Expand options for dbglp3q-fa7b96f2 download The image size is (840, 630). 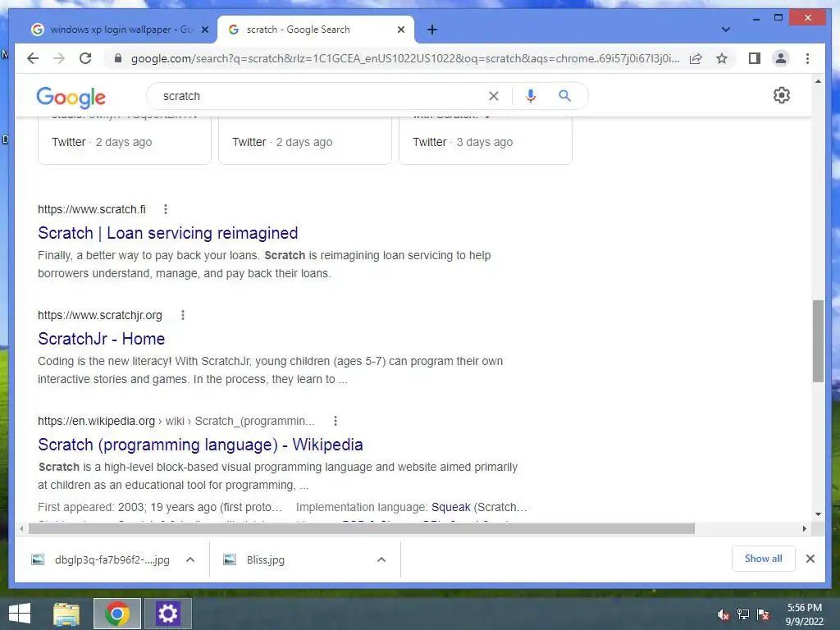click(x=190, y=559)
